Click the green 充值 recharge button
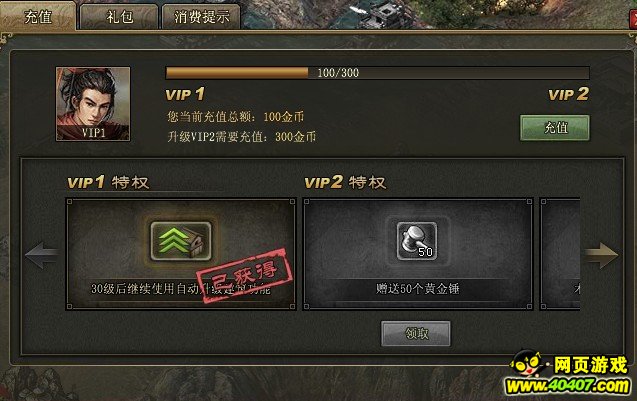 (x=555, y=128)
